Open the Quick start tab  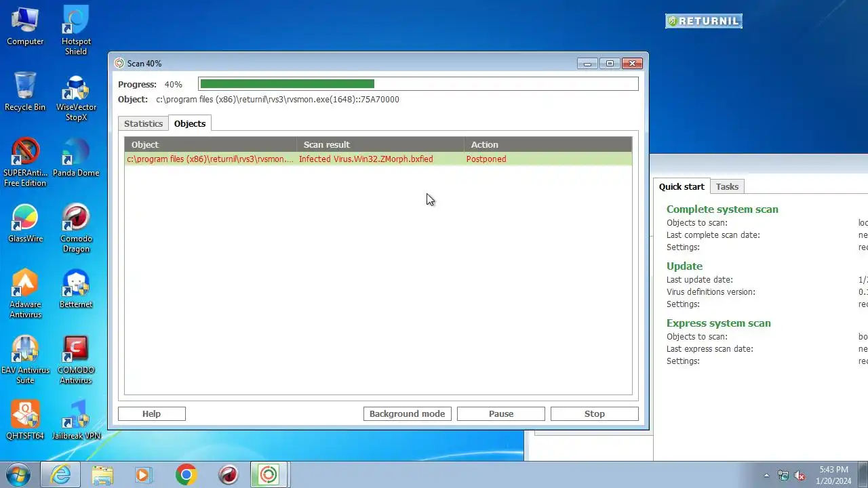pos(682,186)
